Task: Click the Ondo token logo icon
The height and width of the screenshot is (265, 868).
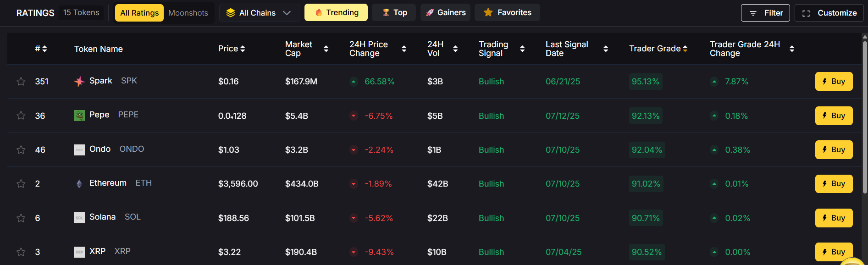Action: tap(79, 150)
